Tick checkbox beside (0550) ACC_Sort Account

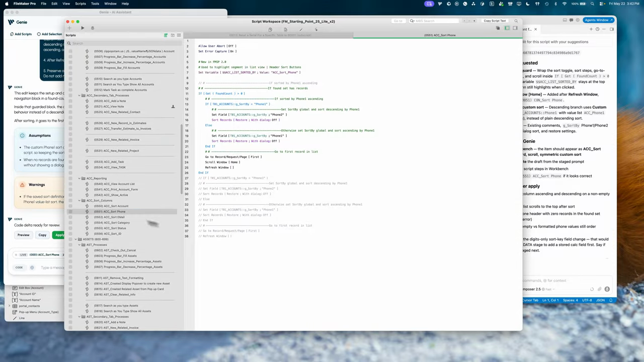pos(70,206)
